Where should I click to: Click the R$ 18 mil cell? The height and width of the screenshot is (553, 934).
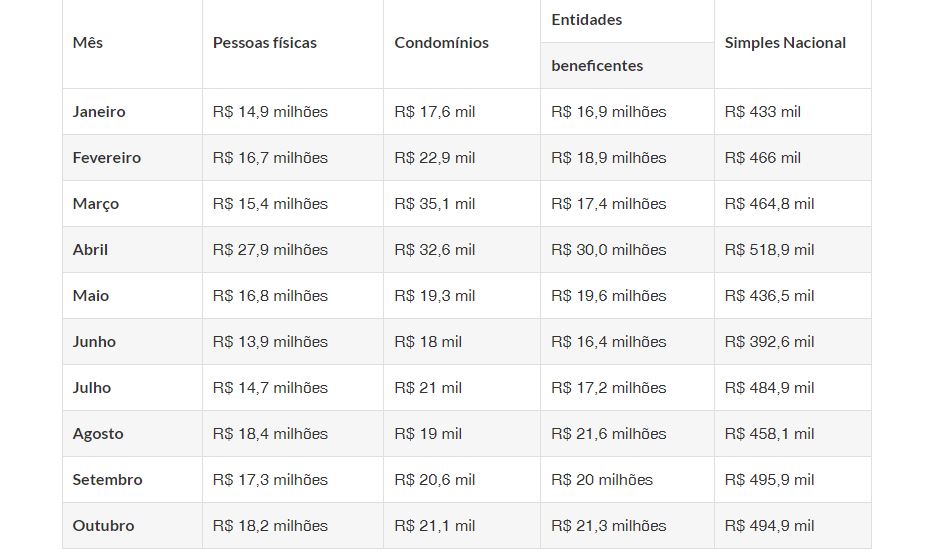(x=428, y=342)
